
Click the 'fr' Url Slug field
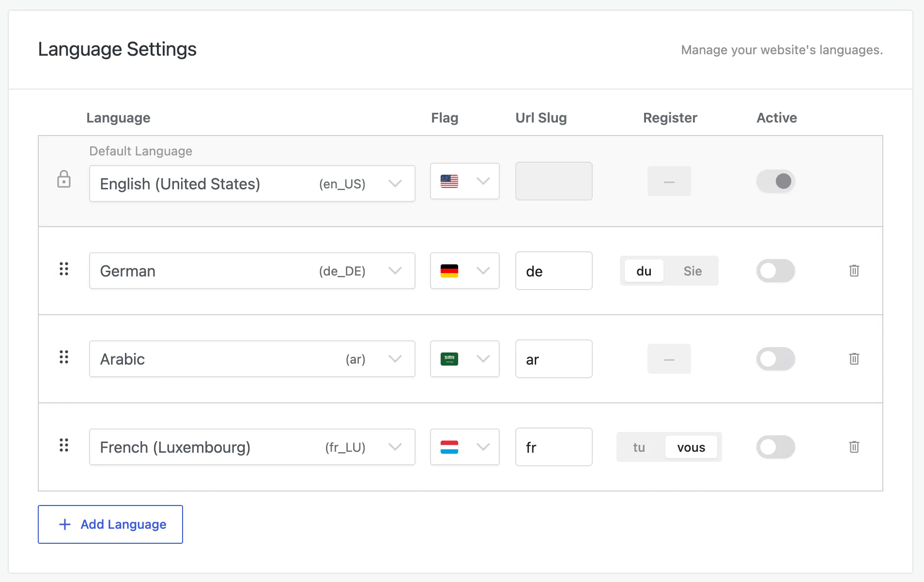click(554, 447)
